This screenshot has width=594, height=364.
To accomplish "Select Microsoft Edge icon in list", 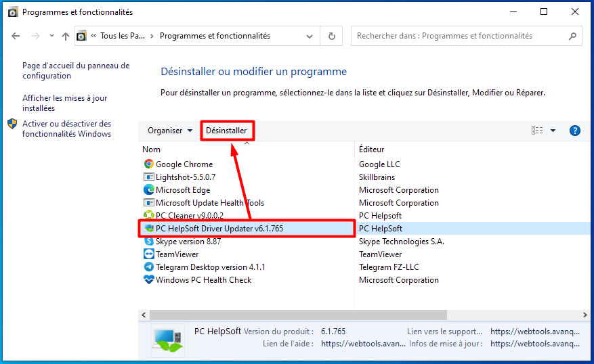I will (x=149, y=189).
